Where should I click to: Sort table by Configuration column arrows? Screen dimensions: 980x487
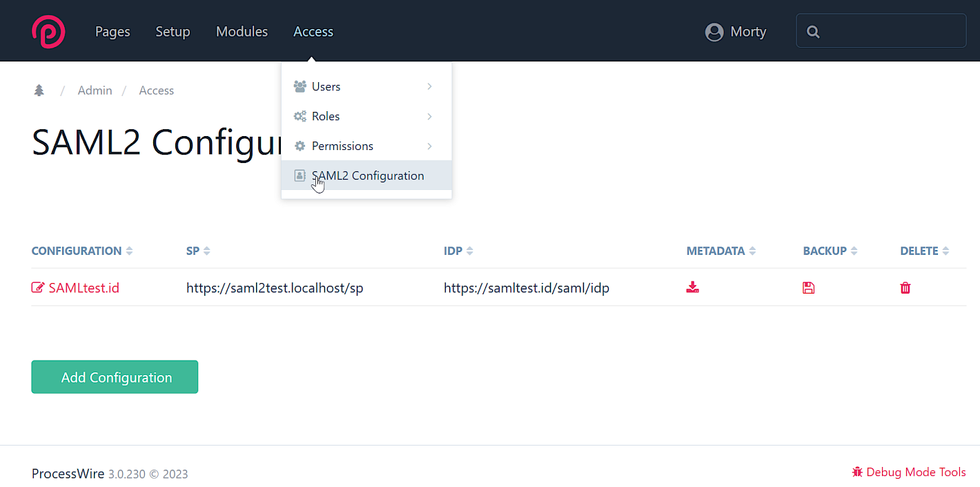[129, 251]
